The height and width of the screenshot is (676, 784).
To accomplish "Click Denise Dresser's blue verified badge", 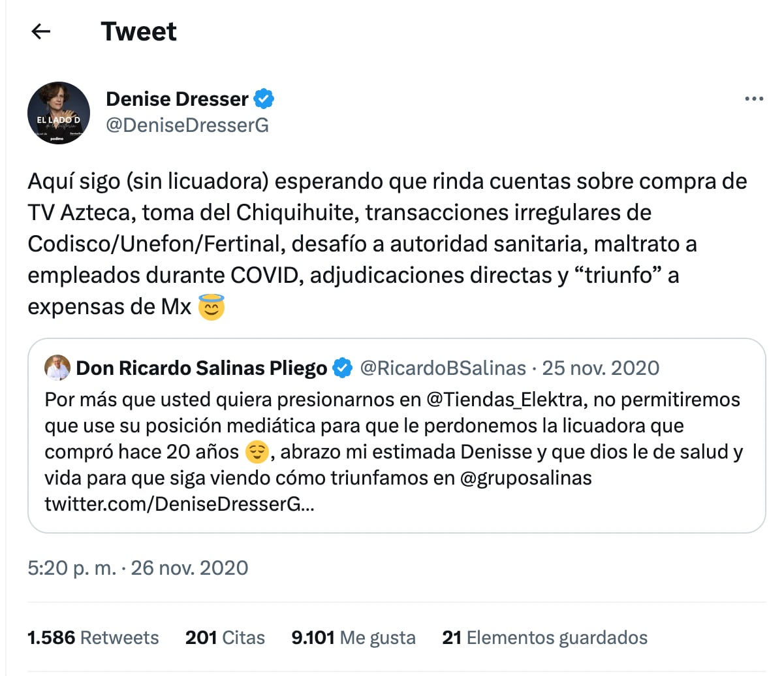I will coord(264,99).
